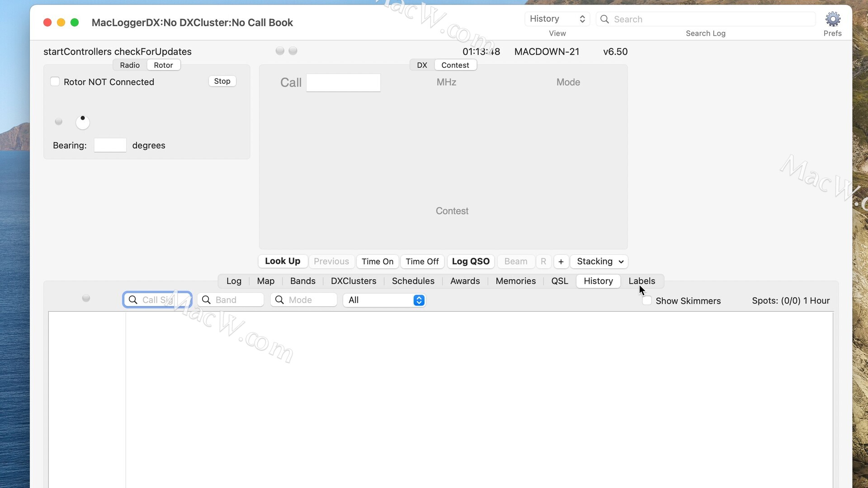Screen dimensions: 868x488
Task: Select the DX tab
Action: pos(422,65)
